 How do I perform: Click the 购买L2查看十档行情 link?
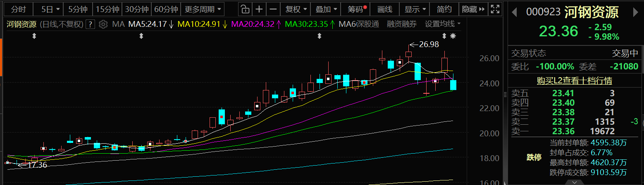click(575, 81)
